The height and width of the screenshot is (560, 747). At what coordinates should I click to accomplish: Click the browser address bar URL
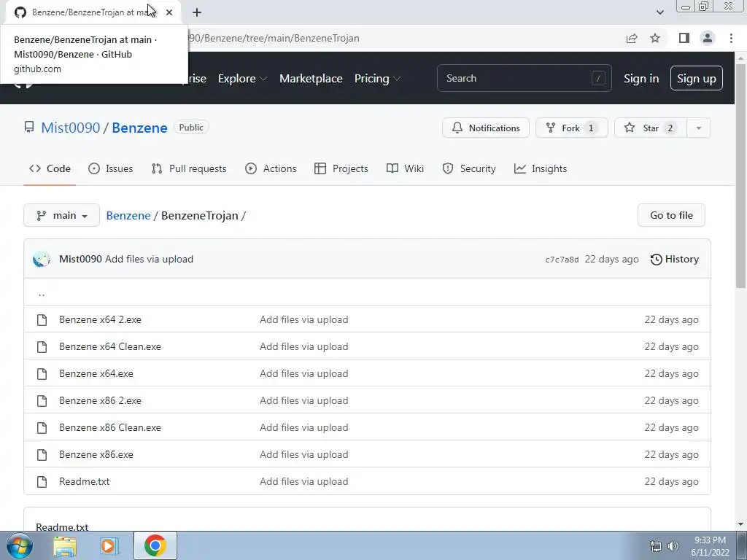coord(274,38)
